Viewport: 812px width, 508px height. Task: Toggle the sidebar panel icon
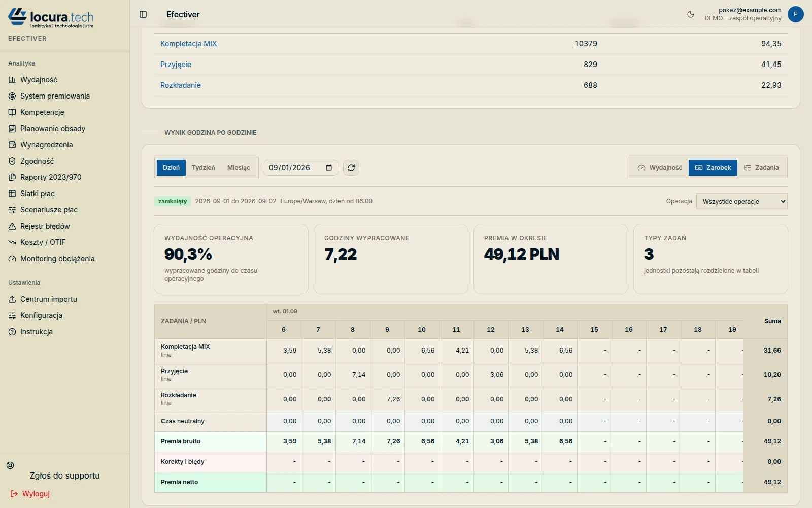[143, 14]
